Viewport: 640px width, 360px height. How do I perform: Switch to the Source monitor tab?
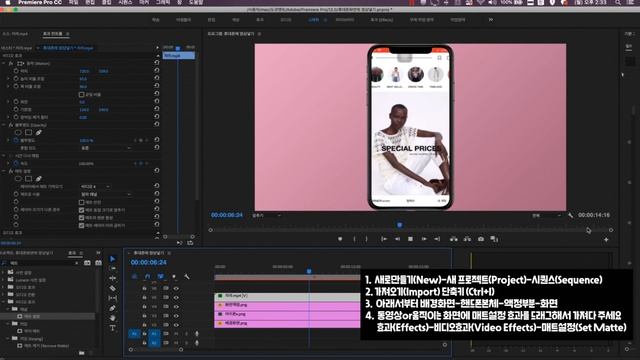(15, 33)
